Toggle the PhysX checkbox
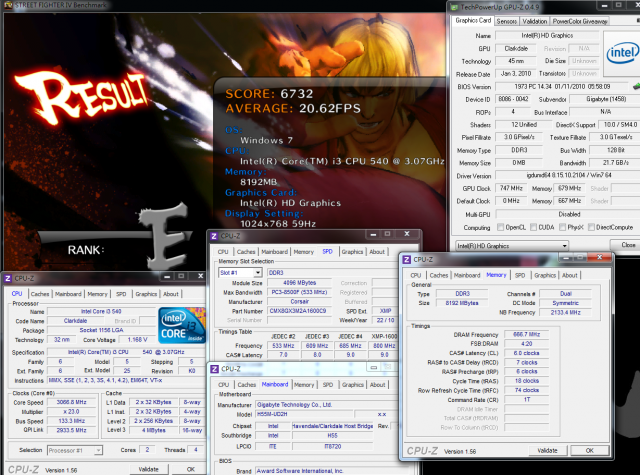Image resolution: width=640 pixels, height=475 pixels. pyautogui.click(x=562, y=227)
